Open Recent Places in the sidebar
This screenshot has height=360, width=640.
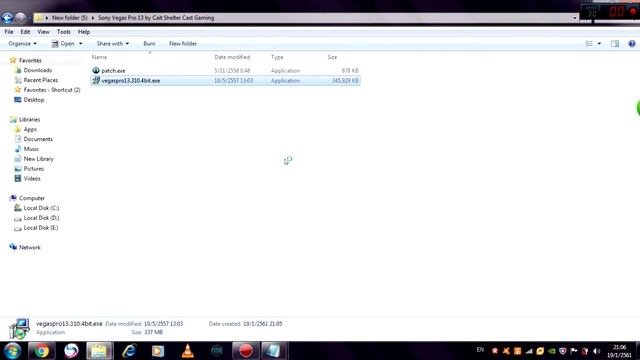(x=40, y=80)
